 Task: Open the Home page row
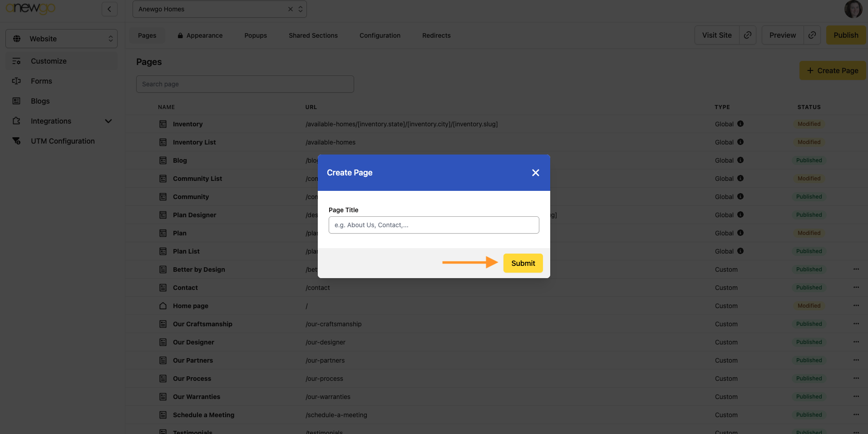[496, 306]
